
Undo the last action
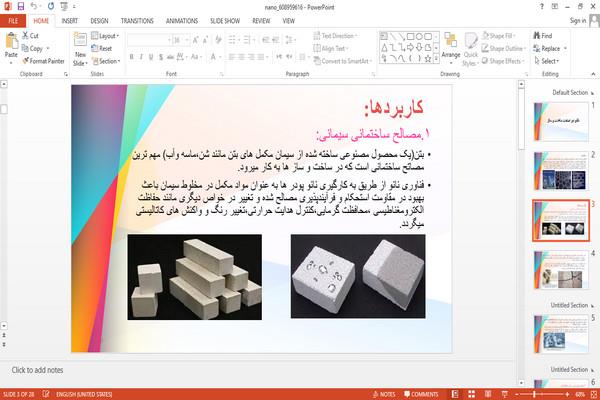(x=34, y=6)
